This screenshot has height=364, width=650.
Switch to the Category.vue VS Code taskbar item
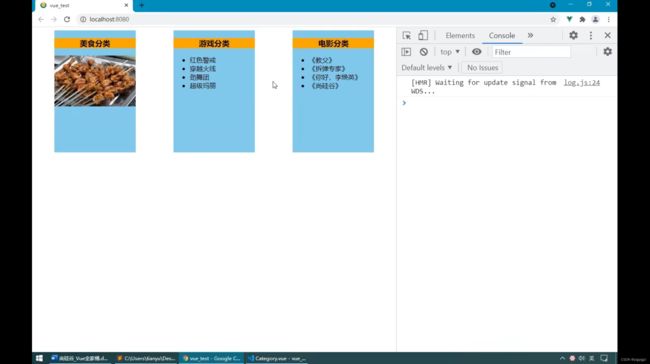click(277, 358)
